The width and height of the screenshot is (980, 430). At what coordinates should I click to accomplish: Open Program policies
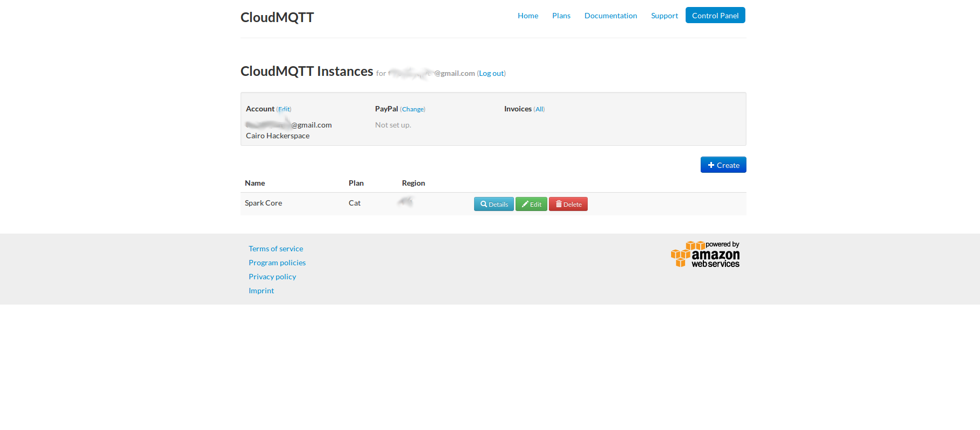click(x=277, y=263)
